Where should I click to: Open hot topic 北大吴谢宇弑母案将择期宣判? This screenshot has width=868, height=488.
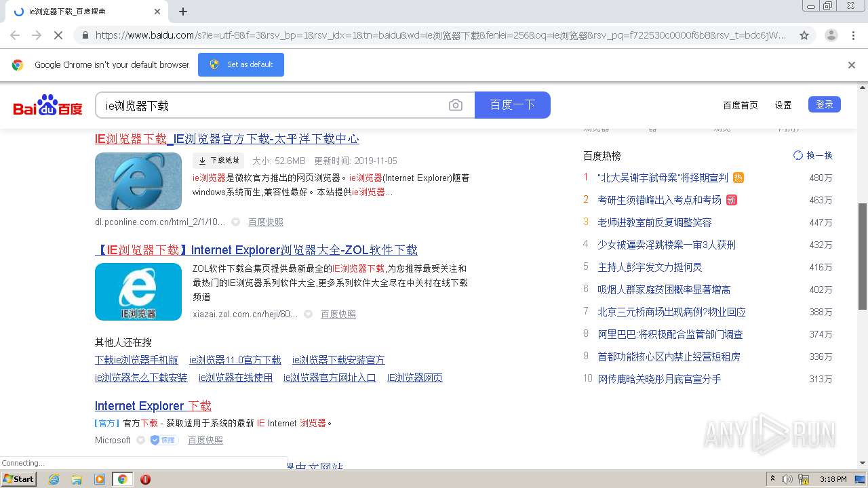click(663, 178)
